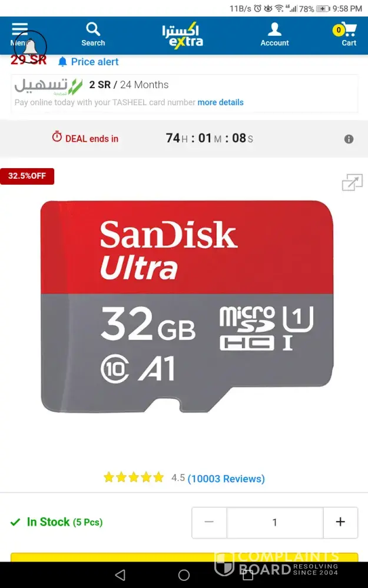Screen dimensions: 368x588
Task: Open the 10003 Reviews link
Action: (x=226, y=479)
